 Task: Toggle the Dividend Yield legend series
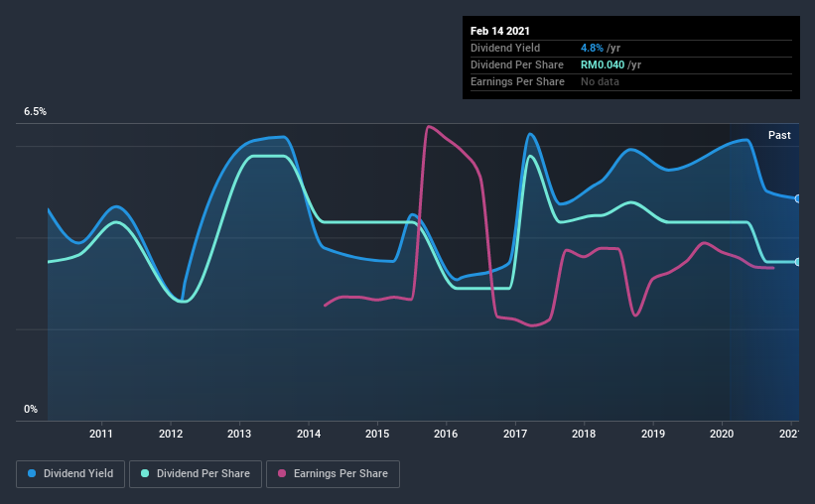(70, 474)
